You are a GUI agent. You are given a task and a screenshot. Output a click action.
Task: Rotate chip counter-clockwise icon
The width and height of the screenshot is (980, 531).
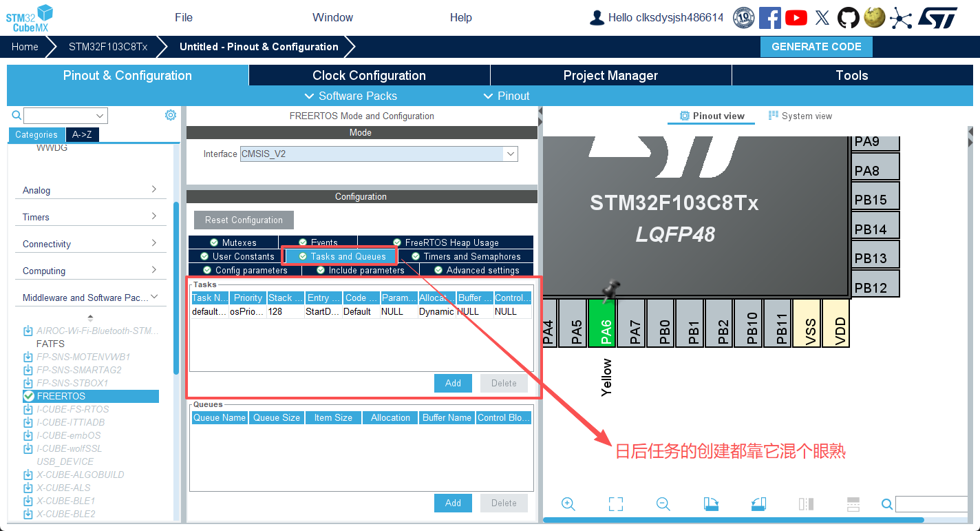point(758,504)
